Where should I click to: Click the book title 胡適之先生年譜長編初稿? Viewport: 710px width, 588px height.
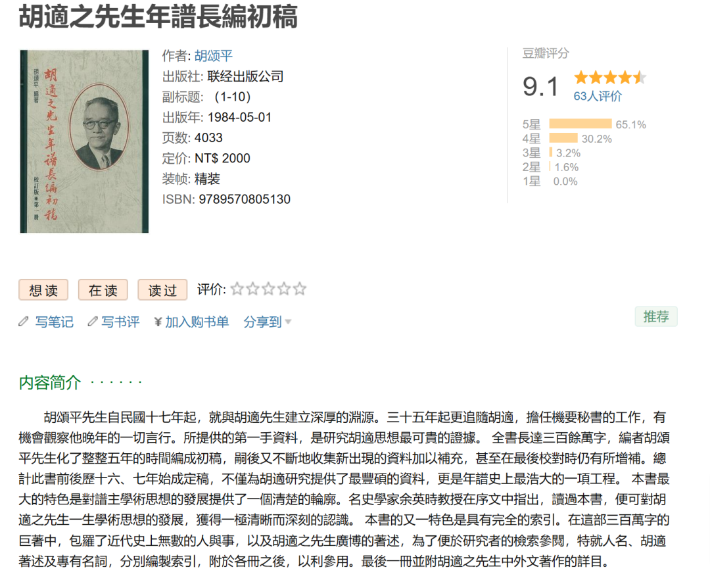point(158,16)
